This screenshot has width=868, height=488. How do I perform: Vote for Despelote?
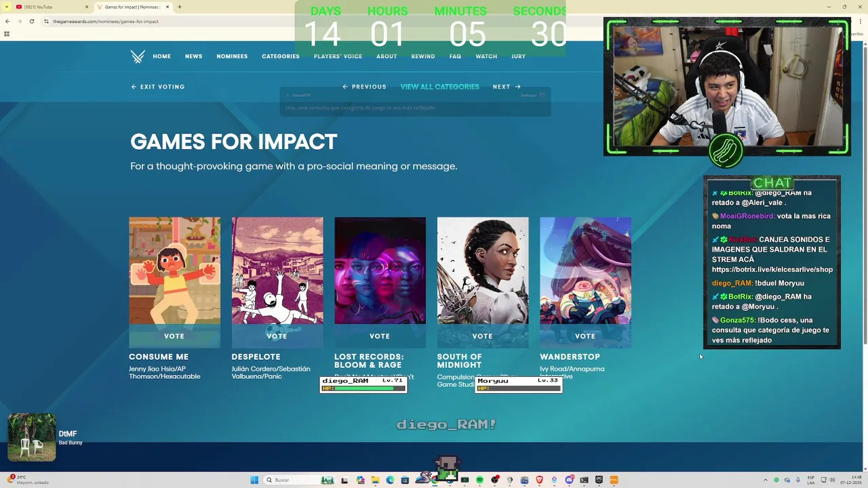(277, 336)
